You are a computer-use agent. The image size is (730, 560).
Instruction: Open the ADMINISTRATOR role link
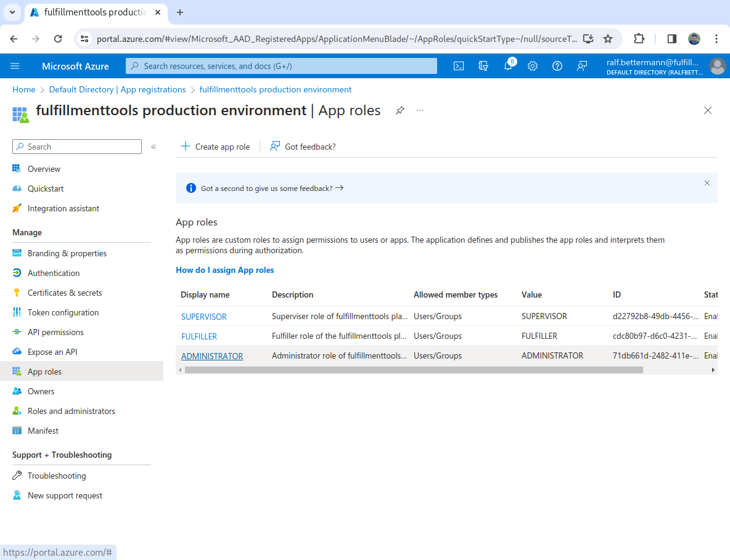tap(212, 356)
